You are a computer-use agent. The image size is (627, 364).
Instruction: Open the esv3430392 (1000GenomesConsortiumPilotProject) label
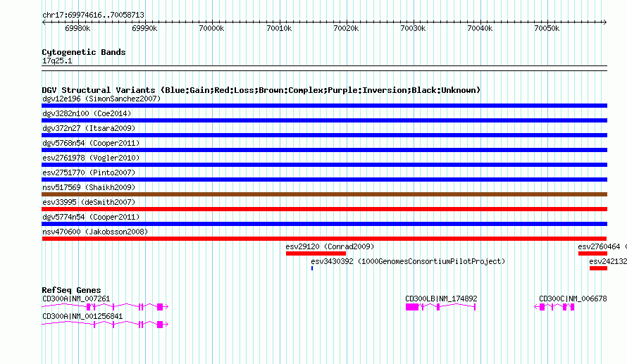point(408,261)
